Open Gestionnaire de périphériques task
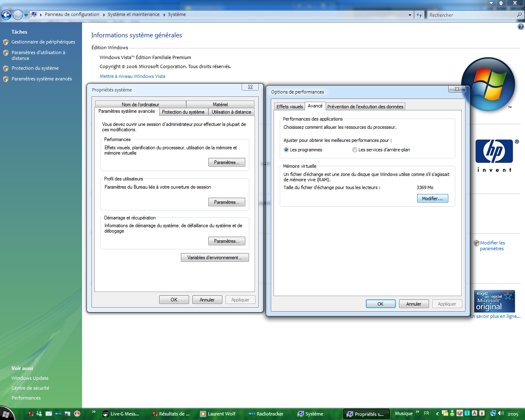This screenshot has height=420, width=525. tap(43, 42)
